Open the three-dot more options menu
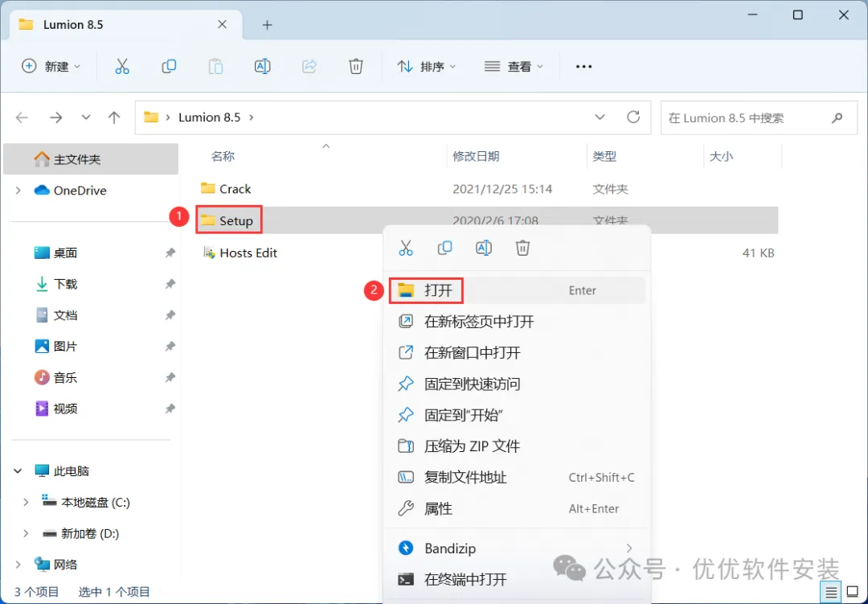Image resolution: width=868 pixels, height=604 pixels. click(x=583, y=67)
